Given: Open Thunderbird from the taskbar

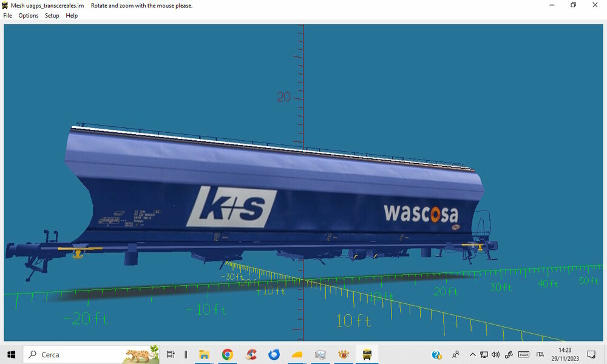Looking at the screenshot, I should pyautogui.click(x=274, y=354).
